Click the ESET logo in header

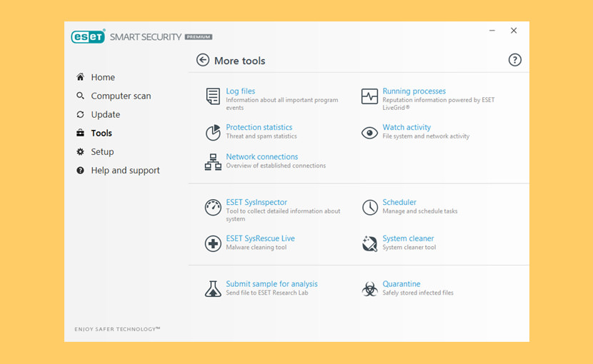click(88, 36)
